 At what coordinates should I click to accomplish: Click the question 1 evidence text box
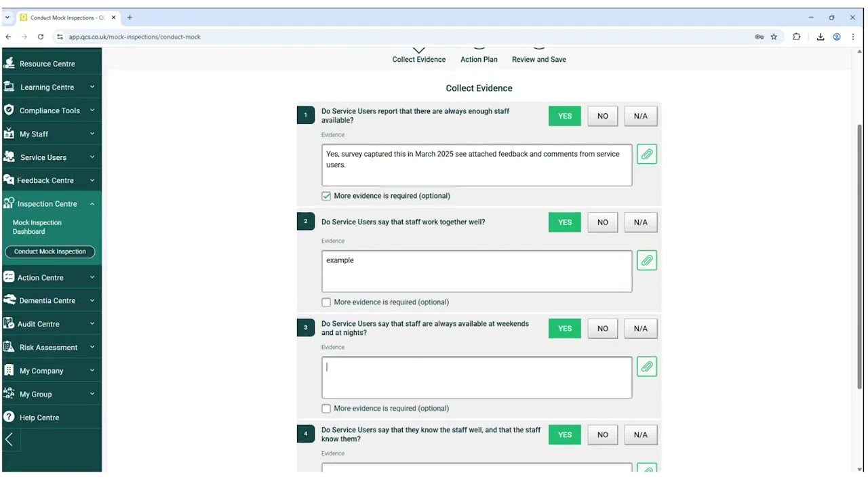(x=477, y=165)
